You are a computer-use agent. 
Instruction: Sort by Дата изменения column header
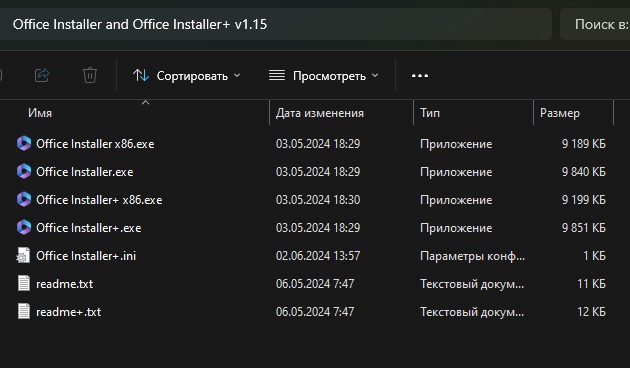click(x=319, y=113)
